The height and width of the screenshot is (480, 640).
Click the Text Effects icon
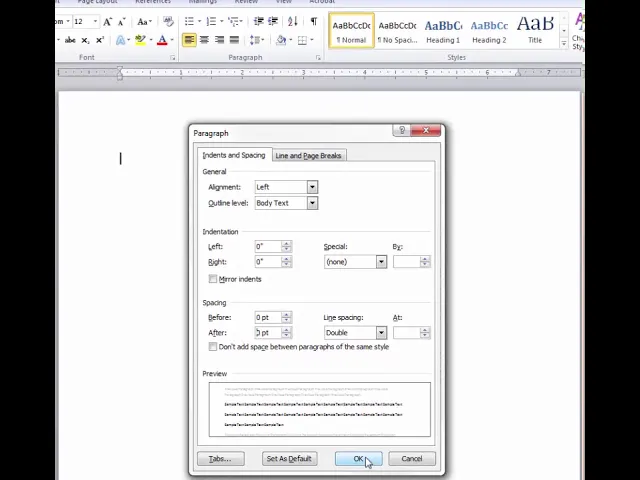(x=120, y=40)
